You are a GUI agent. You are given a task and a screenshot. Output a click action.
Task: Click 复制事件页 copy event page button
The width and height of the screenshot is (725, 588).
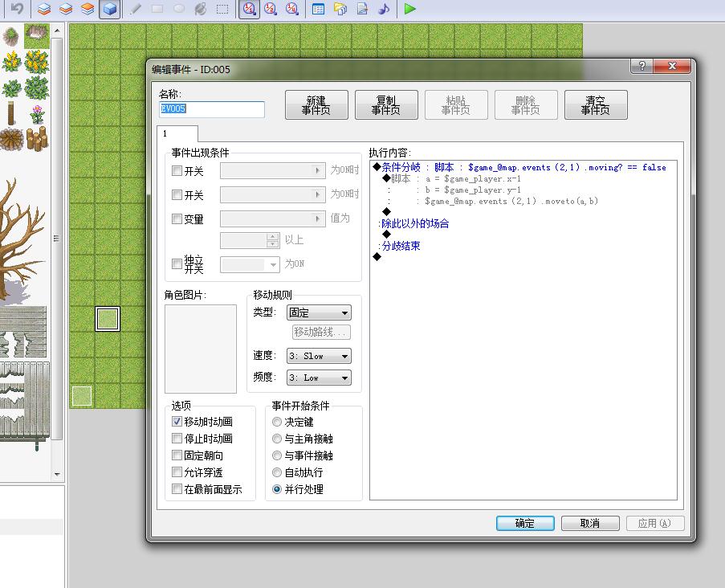pos(386,105)
